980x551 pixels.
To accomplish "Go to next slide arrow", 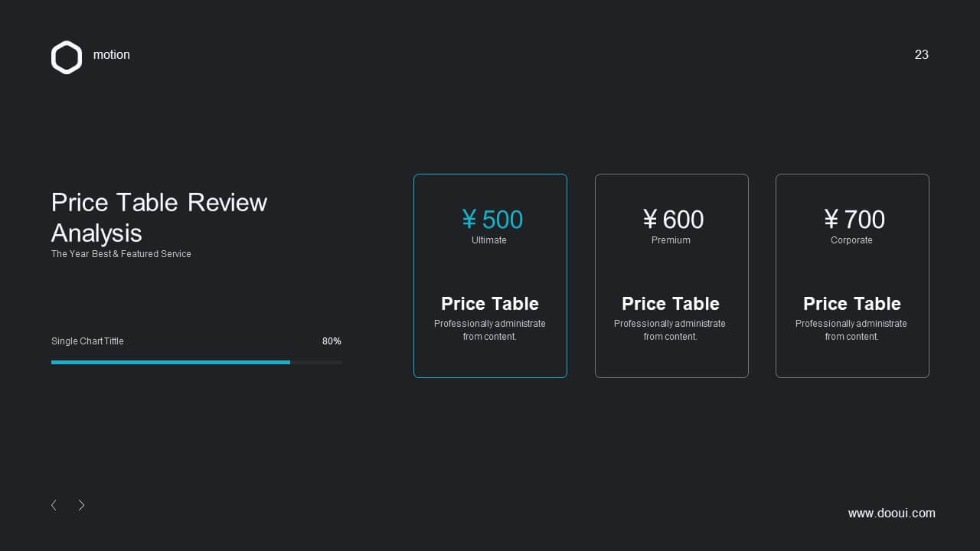I will (82, 505).
